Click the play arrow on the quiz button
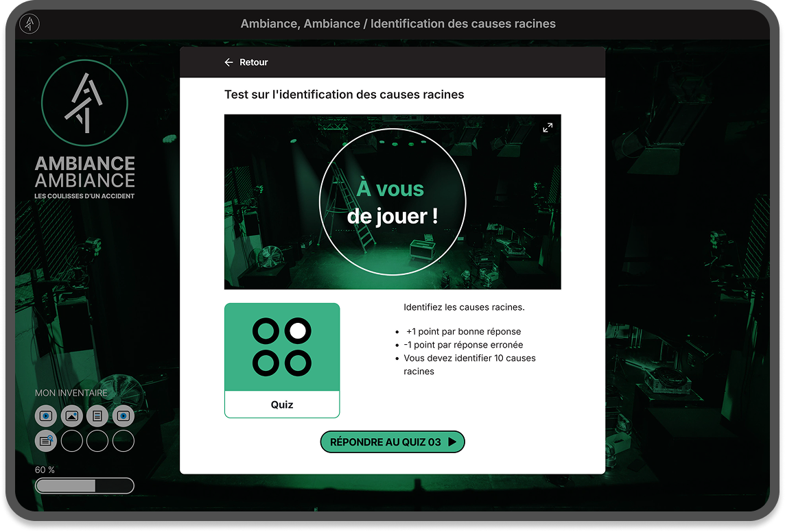 452,442
